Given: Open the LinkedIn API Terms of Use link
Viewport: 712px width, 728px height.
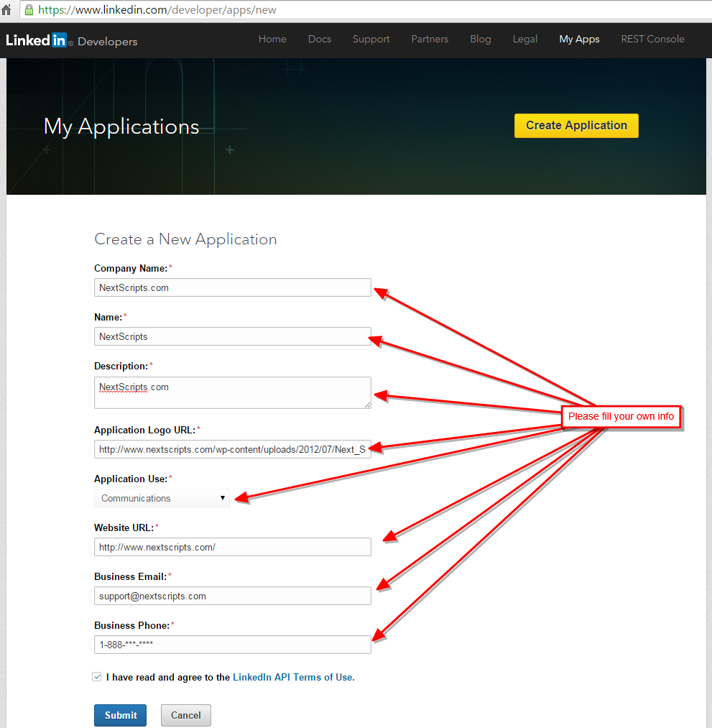Looking at the screenshot, I should (293, 678).
